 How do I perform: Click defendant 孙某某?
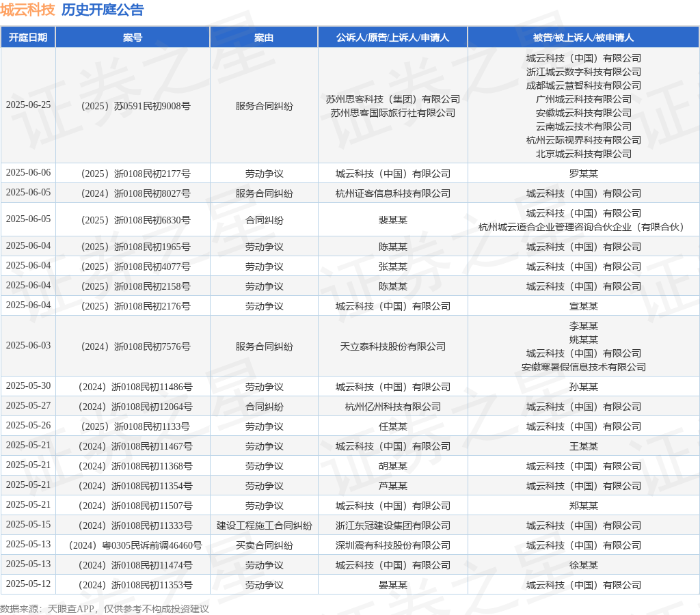(584, 387)
